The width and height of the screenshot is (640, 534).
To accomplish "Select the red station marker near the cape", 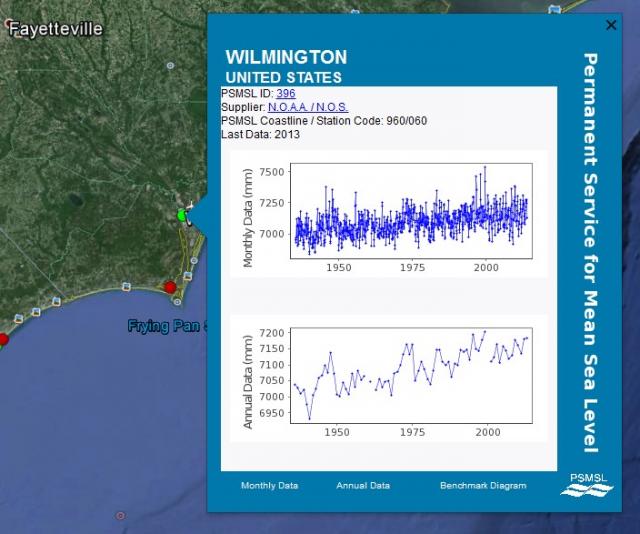I will coord(170,287).
